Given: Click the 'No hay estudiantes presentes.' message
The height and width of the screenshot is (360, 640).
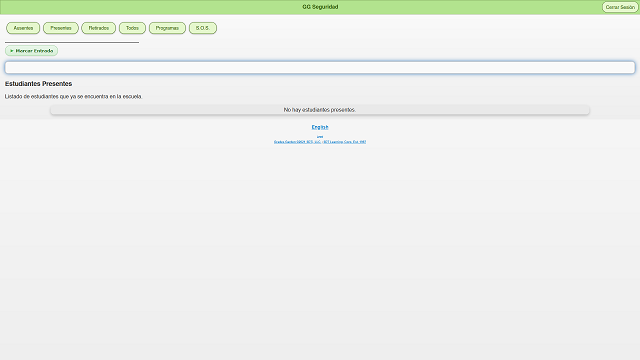Looking at the screenshot, I should 320,110.
